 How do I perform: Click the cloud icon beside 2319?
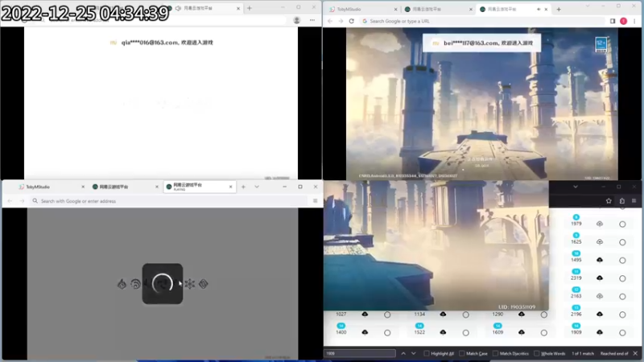(600, 278)
